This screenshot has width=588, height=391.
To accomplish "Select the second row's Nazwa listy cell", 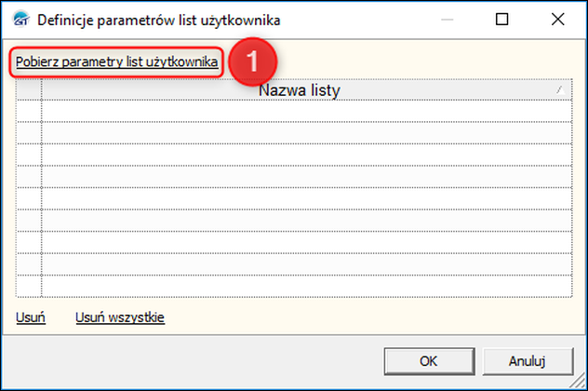I will (x=306, y=133).
